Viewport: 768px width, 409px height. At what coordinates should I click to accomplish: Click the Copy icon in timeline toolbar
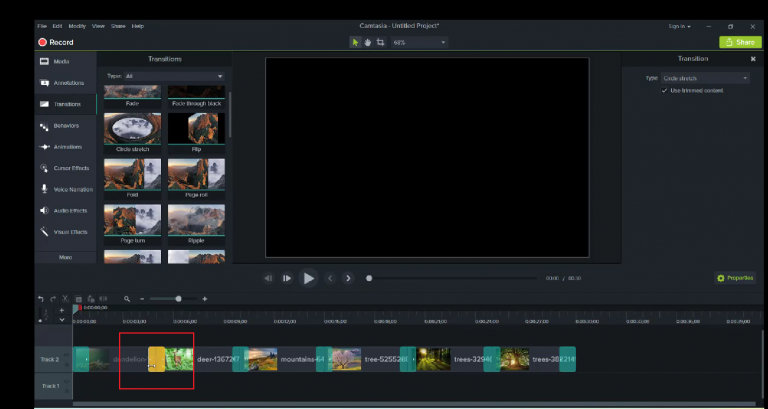coord(78,299)
